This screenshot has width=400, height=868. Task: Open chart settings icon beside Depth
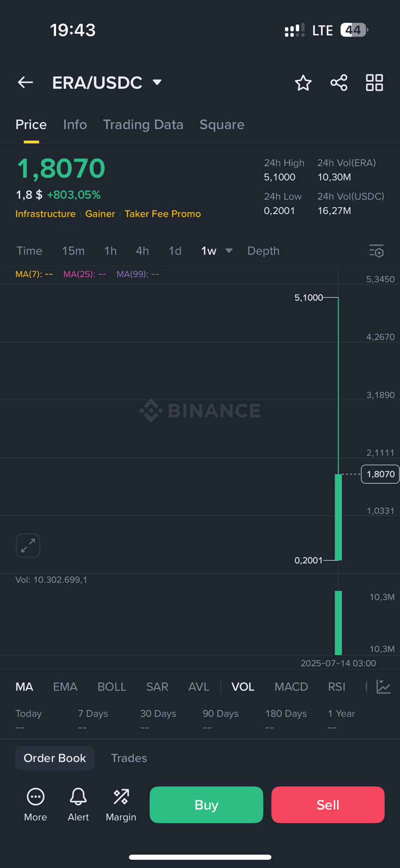(x=376, y=251)
